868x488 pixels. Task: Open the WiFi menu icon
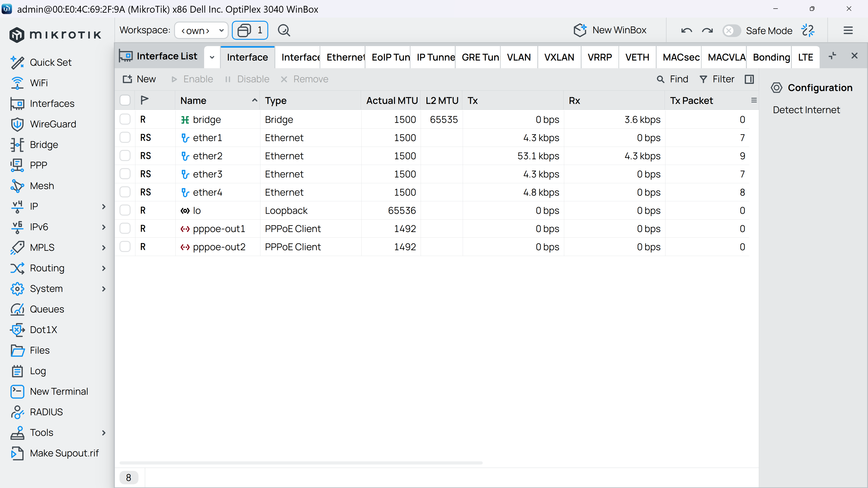click(17, 83)
